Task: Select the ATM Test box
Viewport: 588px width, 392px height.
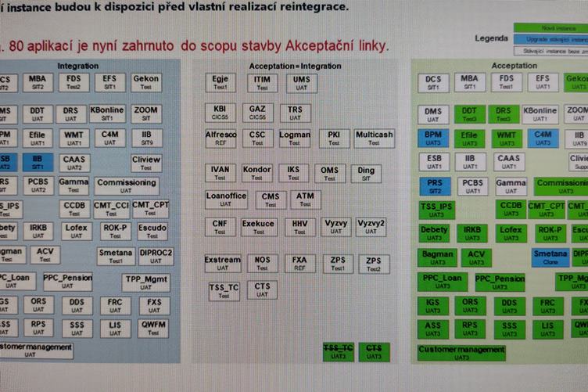Action: point(305,200)
